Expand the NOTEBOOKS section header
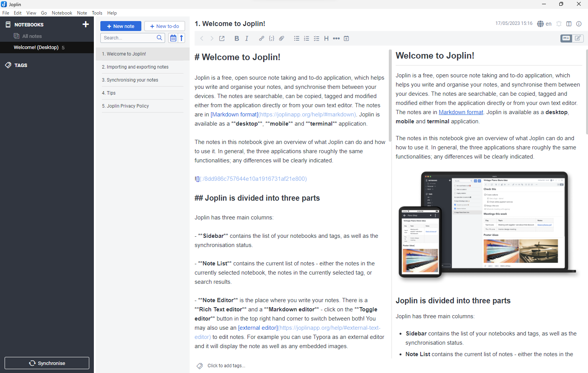The width and height of the screenshot is (588, 373). [x=29, y=25]
